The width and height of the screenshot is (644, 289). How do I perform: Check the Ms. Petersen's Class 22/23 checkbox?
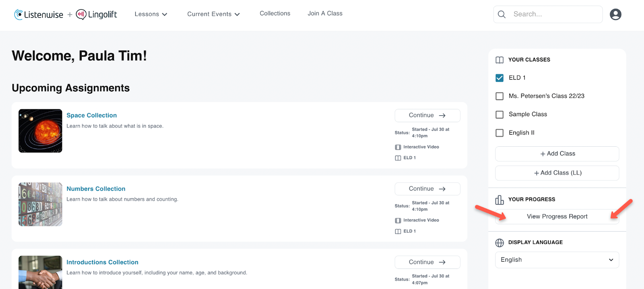point(500,96)
